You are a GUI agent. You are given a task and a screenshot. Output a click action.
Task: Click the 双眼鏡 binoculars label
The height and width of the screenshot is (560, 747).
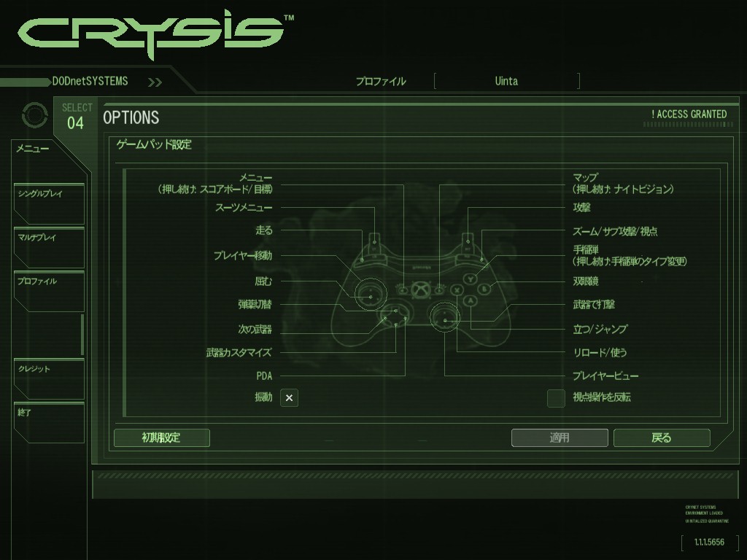pos(586,281)
